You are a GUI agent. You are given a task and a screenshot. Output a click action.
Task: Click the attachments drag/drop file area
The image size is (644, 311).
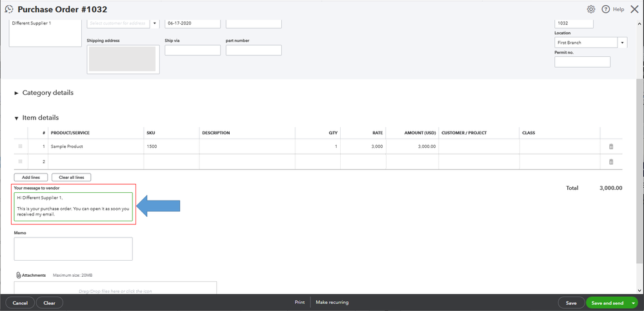click(116, 288)
